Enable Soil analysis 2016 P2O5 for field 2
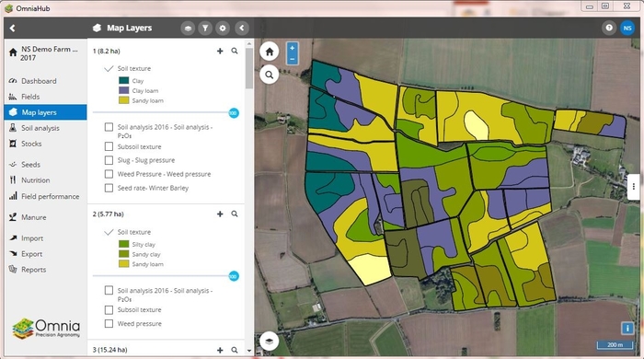Viewport: 644px width, 359px height. click(x=109, y=290)
